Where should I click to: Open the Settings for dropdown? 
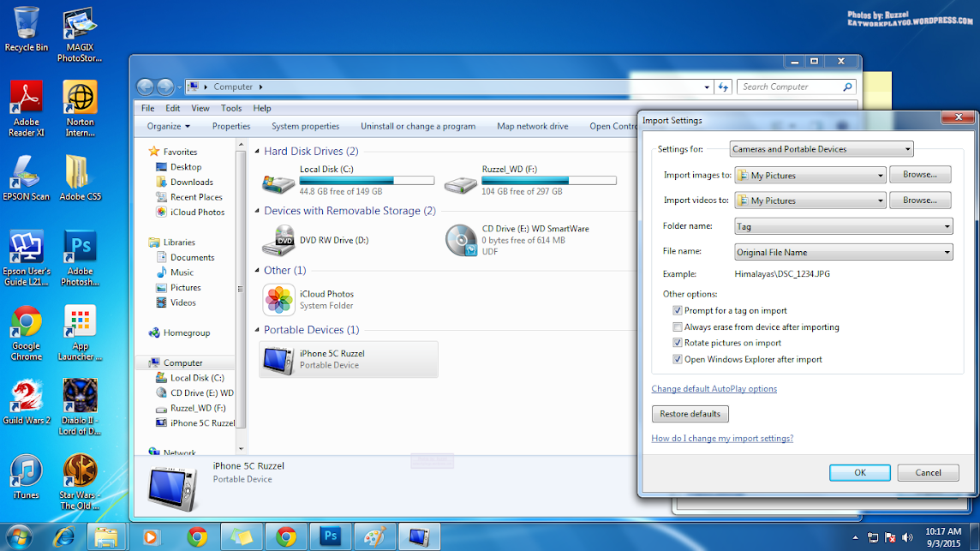[x=822, y=149]
